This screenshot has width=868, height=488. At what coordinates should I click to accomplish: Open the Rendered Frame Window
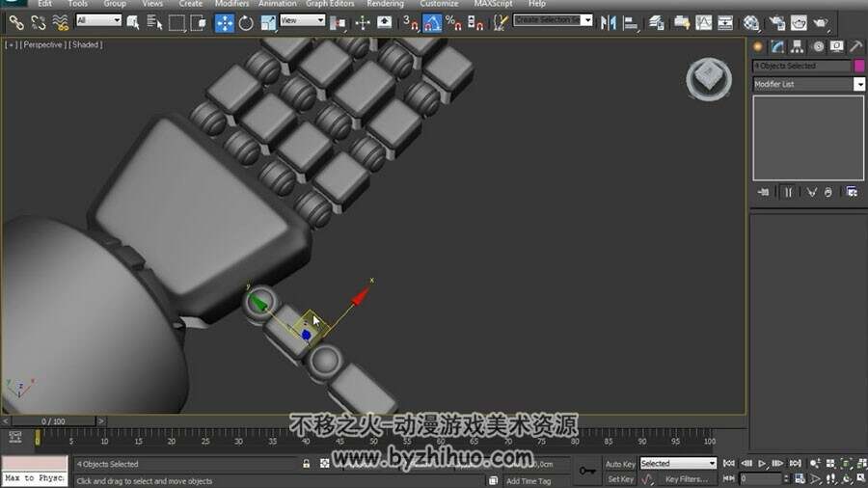(799, 23)
